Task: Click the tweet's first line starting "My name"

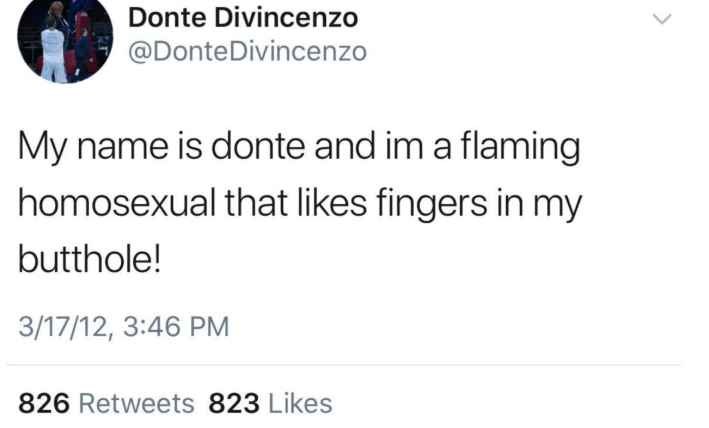Action: (x=300, y=150)
